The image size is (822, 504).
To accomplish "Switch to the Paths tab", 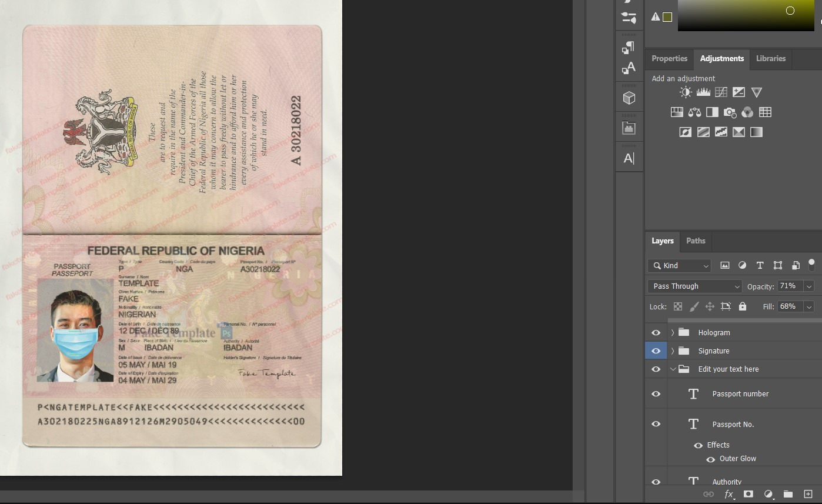I will coord(696,241).
